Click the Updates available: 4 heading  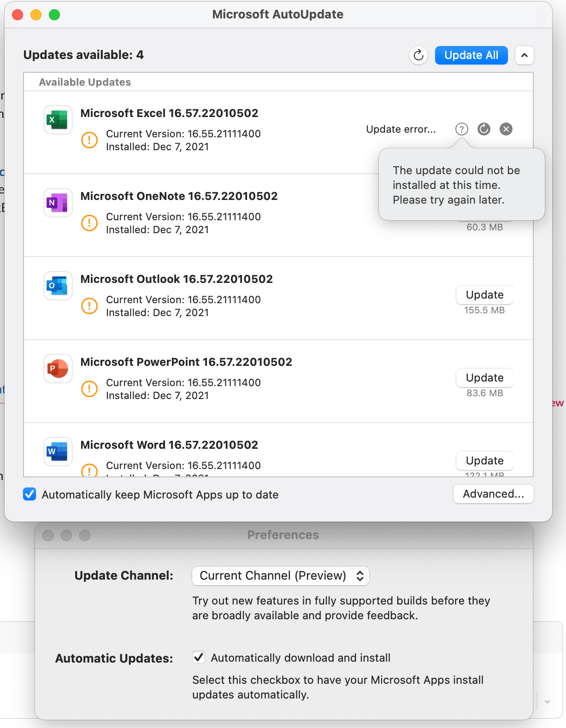point(83,55)
